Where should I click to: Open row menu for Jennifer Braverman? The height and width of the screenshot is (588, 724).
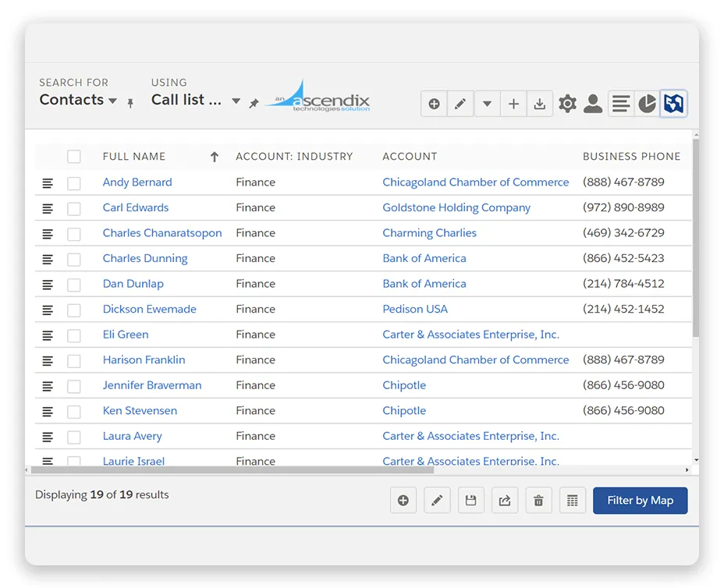(48, 386)
